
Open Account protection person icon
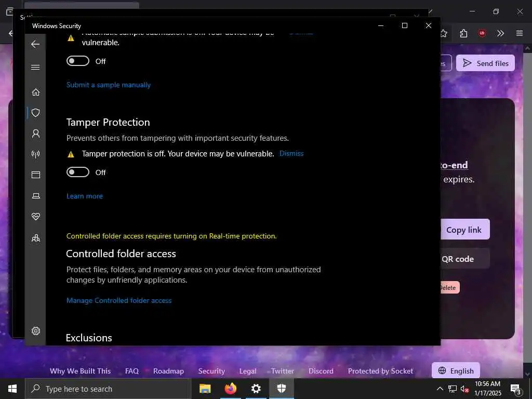pyautogui.click(x=36, y=134)
